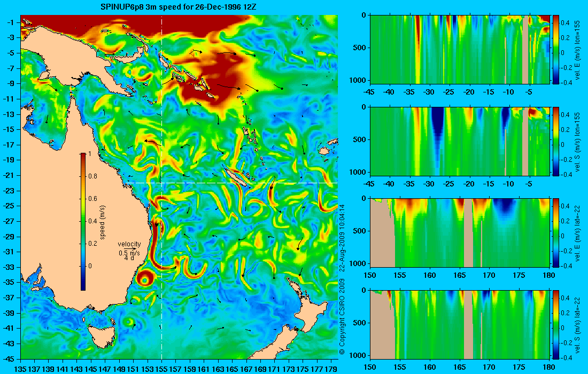Click "1000" depth tick of vel. S lat=-22 panel
The width and height of the screenshot is (588, 374).
tap(359, 355)
